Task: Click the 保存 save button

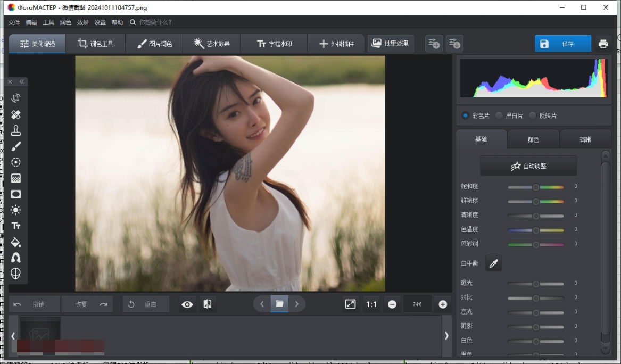Action: [563, 44]
